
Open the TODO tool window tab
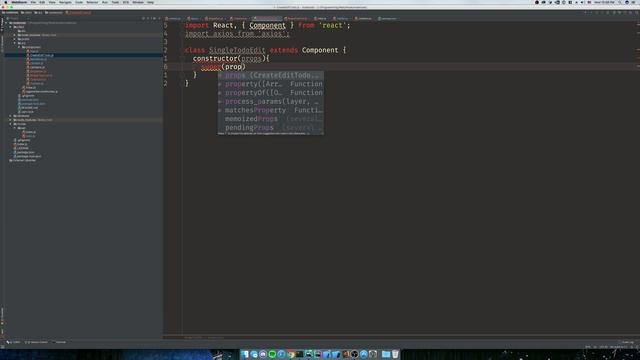13,342
